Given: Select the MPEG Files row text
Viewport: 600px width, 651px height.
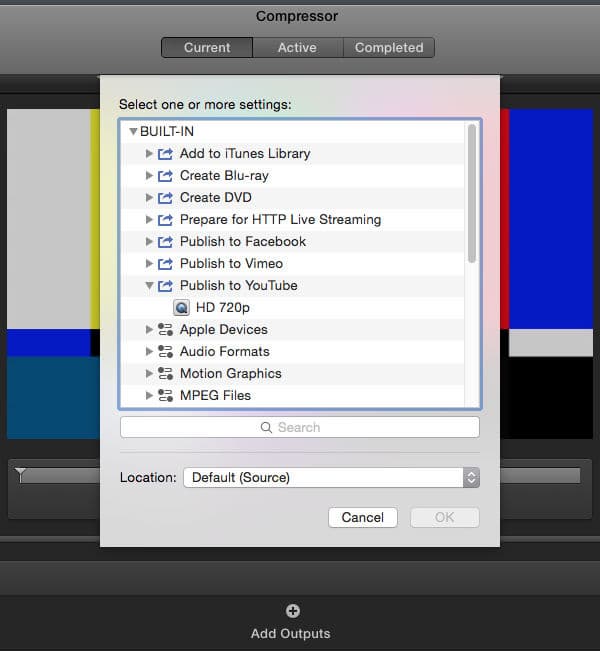Looking at the screenshot, I should [x=216, y=396].
